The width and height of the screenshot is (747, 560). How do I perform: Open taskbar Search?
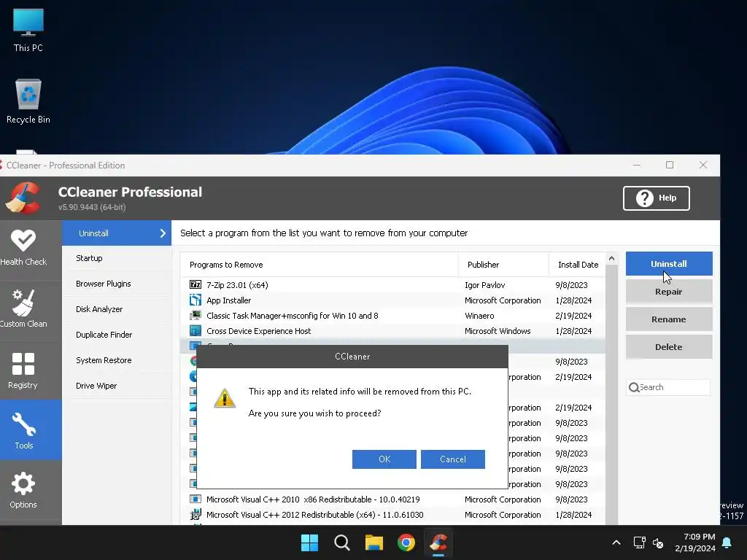341,542
